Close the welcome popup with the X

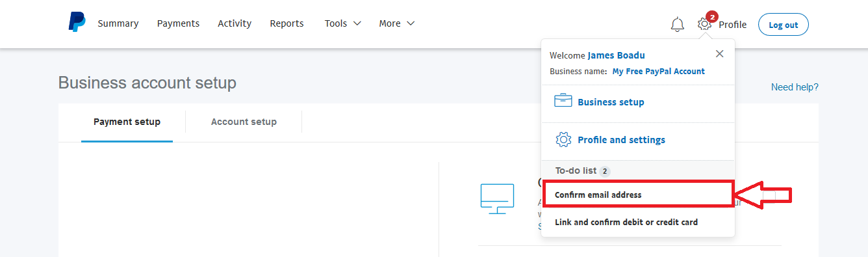pos(719,54)
